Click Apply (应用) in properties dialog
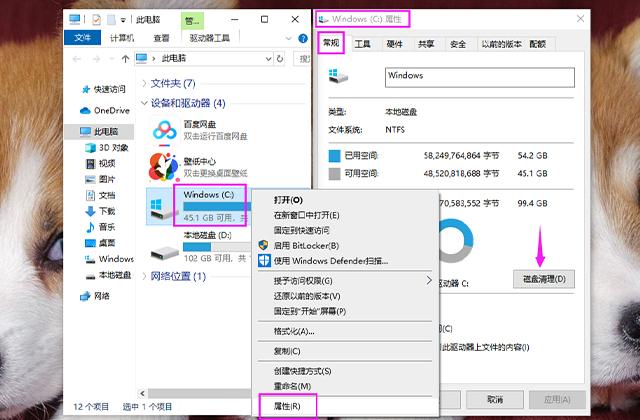This screenshot has width=640, height=420. (x=558, y=400)
